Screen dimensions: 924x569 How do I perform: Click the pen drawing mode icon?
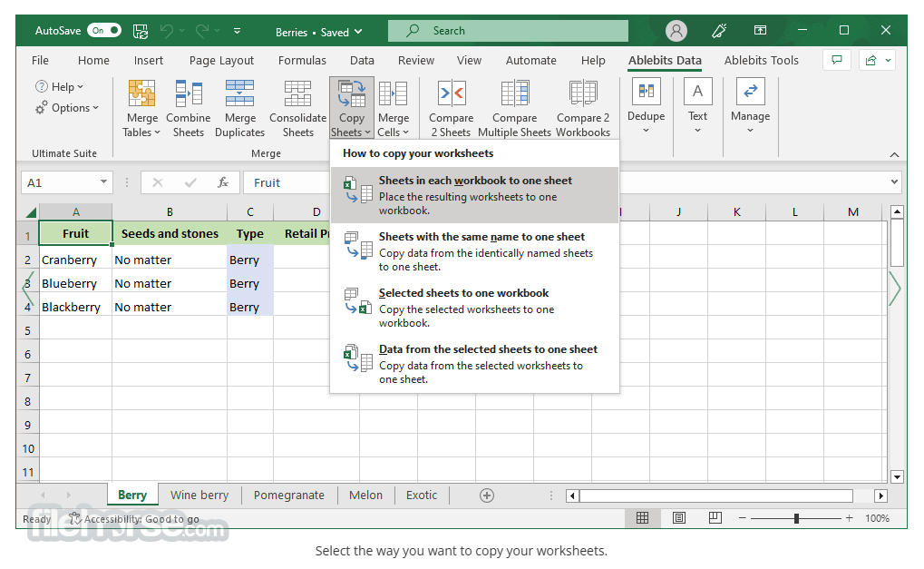point(719,31)
